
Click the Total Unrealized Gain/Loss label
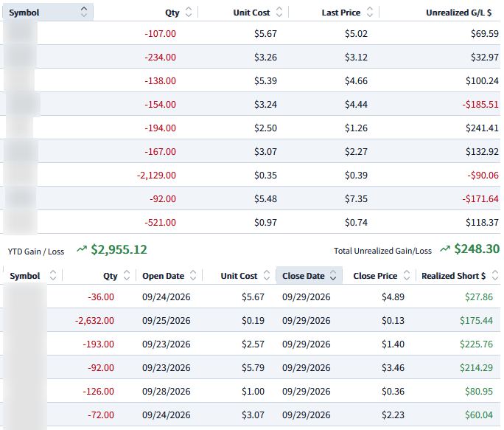click(382, 251)
